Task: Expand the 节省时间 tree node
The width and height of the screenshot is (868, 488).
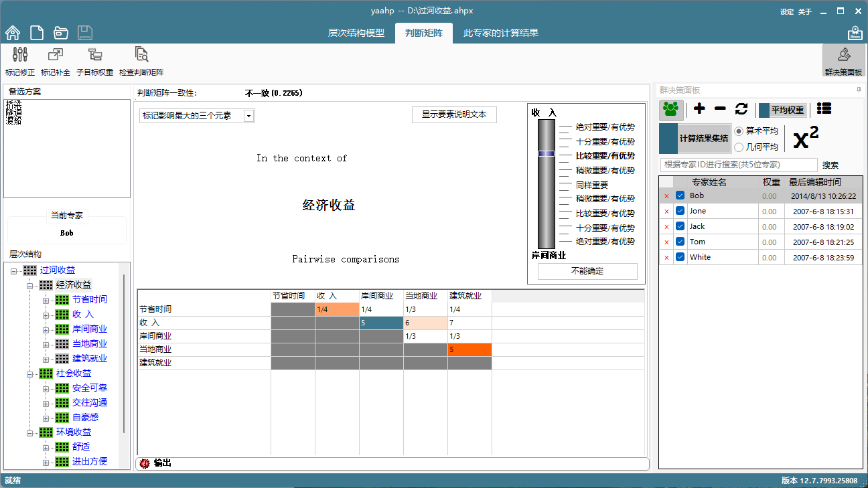Action: click(46, 300)
